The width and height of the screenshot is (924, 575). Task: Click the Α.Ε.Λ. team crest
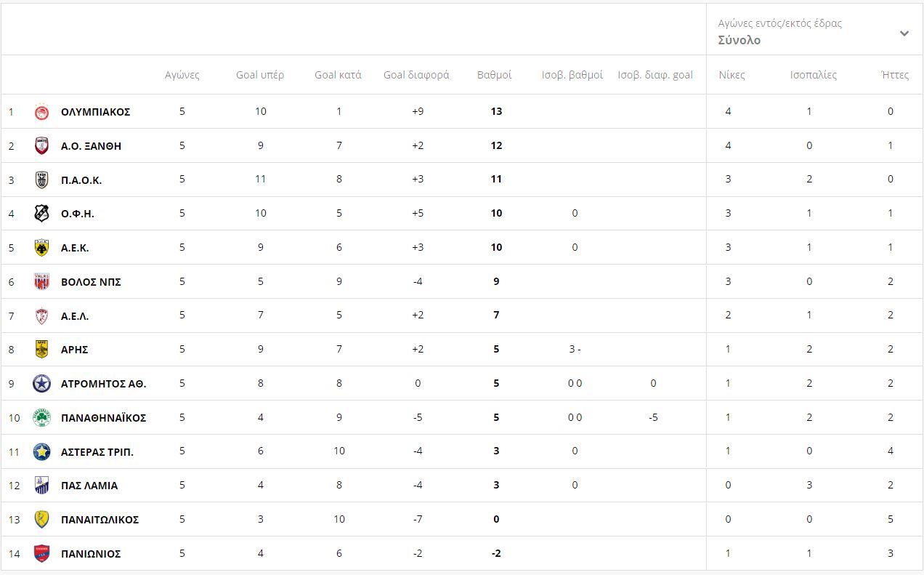(42, 315)
